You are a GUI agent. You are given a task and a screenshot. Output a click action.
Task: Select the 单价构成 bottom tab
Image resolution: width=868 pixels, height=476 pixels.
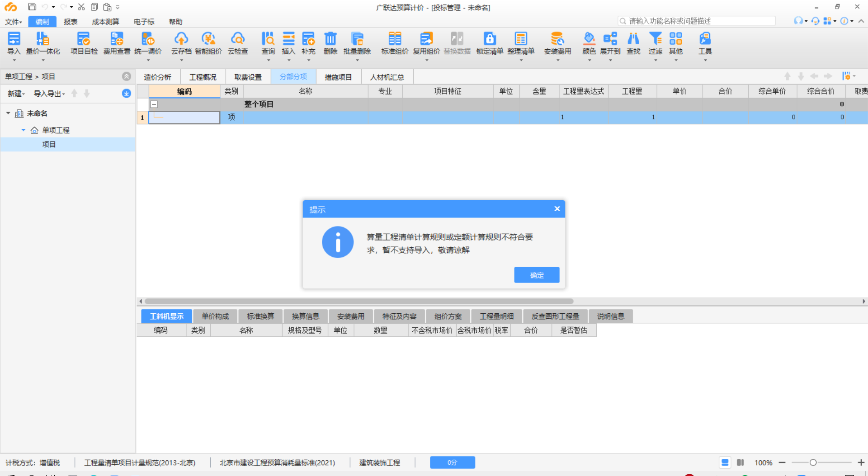(x=215, y=316)
